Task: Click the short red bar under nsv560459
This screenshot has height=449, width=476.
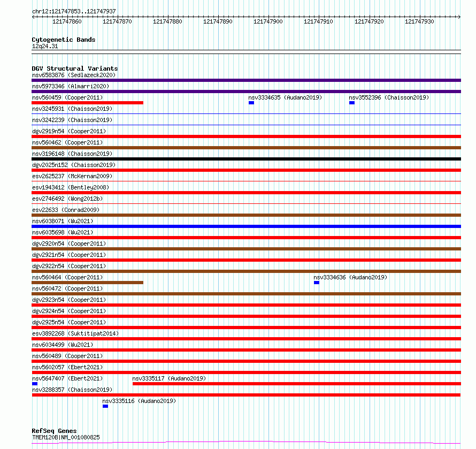Action: click(87, 103)
